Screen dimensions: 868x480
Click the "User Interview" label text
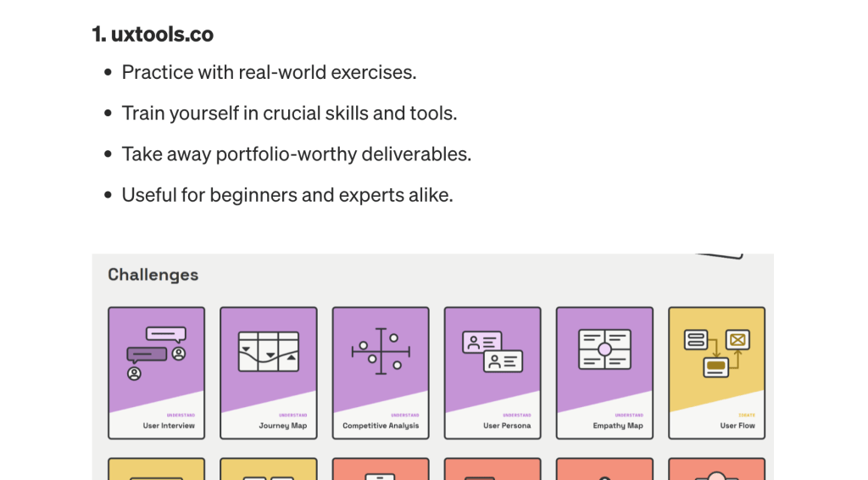(x=169, y=426)
